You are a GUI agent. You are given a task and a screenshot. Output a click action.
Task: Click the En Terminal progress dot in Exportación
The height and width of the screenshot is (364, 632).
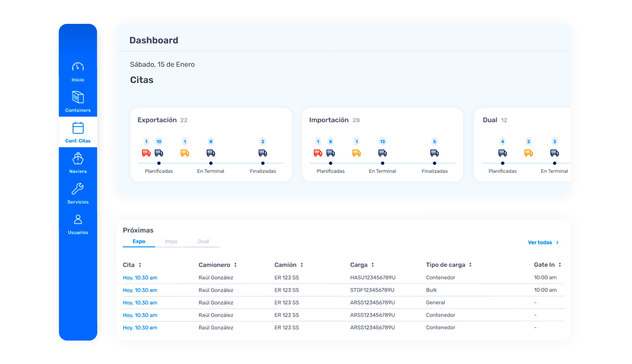click(211, 163)
